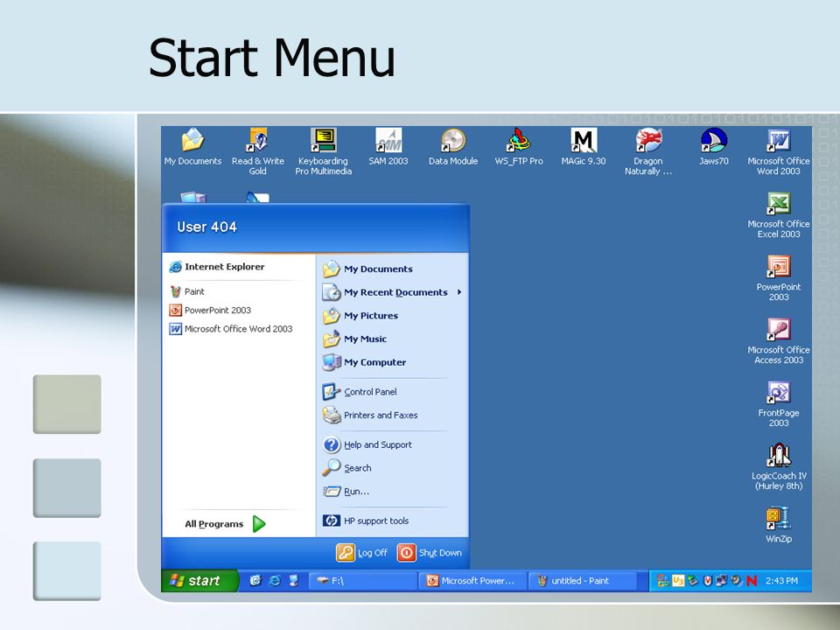
Task: Launch SAM 2003 desktop shortcut
Action: pos(388,146)
